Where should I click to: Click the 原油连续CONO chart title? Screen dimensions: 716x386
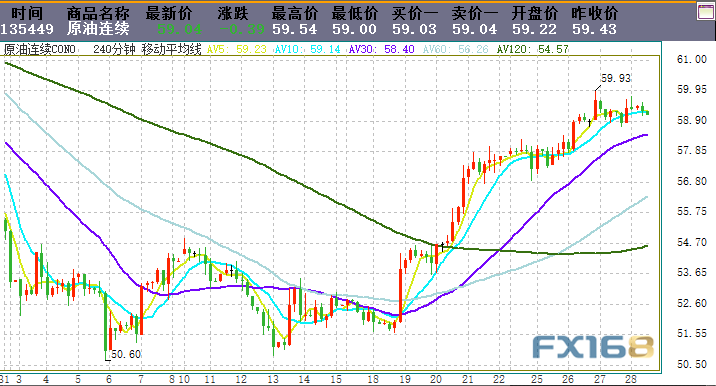point(40,49)
